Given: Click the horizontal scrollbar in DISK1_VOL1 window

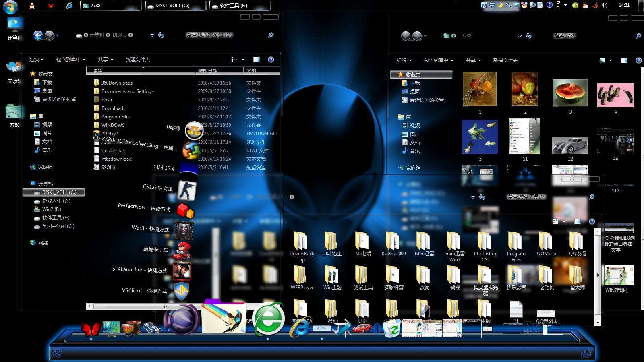Looking at the screenshot, I should click(x=165, y=306).
